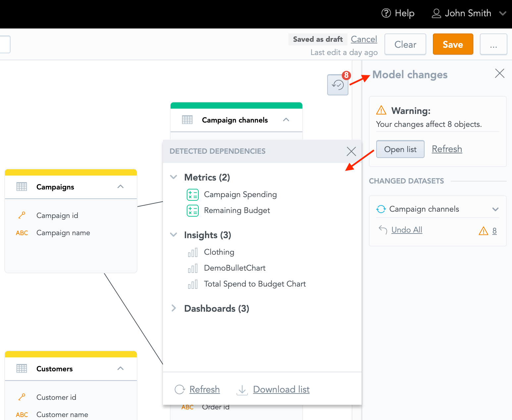Close the Detected Dependencies popup
Screen dimensions: 512x420
pos(351,151)
